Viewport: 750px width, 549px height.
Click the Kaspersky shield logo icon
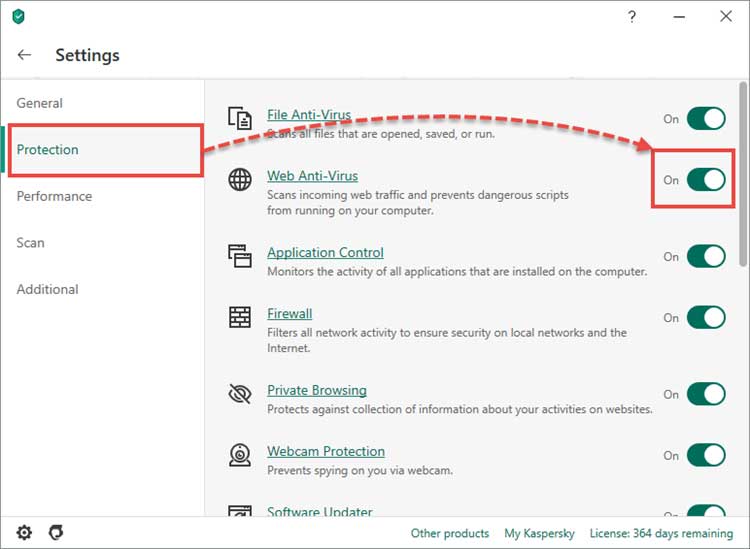(x=18, y=16)
